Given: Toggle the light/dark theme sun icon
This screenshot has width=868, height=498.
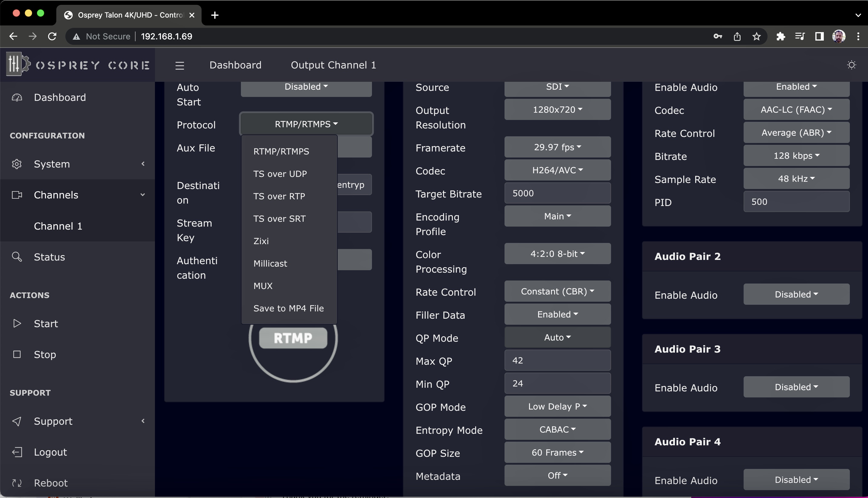Looking at the screenshot, I should pyautogui.click(x=851, y=65).
